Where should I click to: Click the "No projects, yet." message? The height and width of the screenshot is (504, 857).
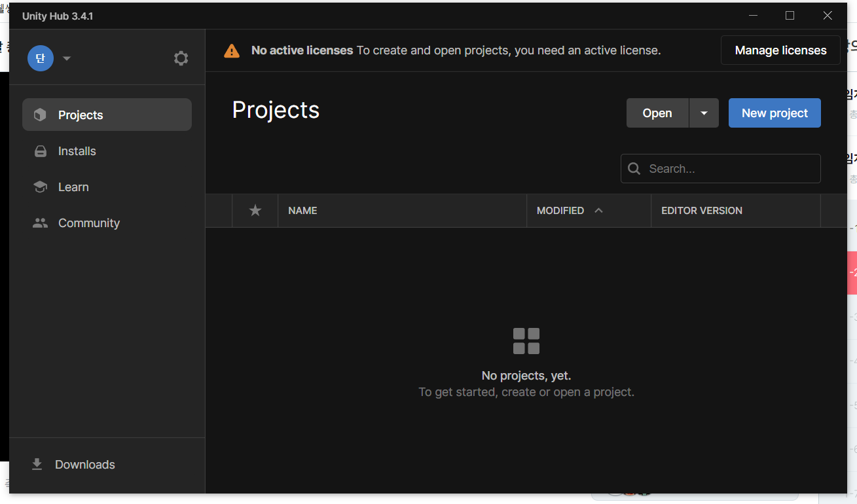click(x=526, y=376)
